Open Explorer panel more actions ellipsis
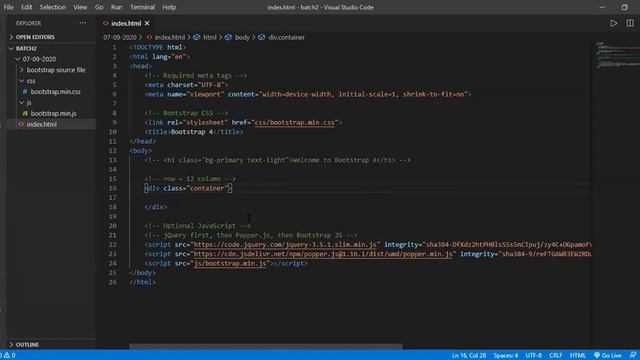 point(83,23)
